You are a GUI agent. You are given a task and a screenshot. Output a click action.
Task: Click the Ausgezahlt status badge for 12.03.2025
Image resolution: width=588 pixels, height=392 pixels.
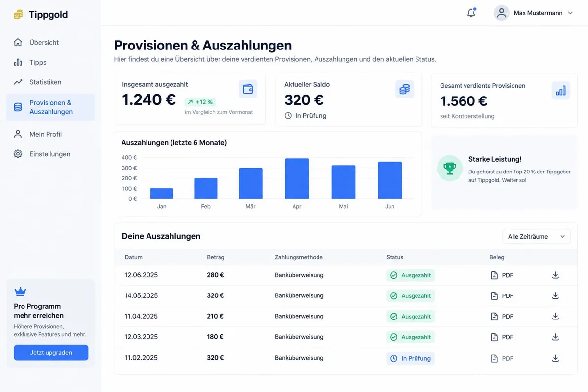tap(411, 337)
